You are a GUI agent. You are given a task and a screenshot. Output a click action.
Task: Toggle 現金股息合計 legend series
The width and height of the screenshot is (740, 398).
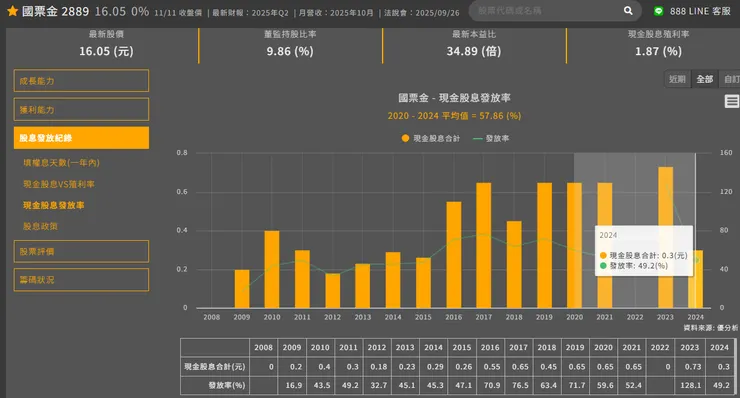coord(430,138)
